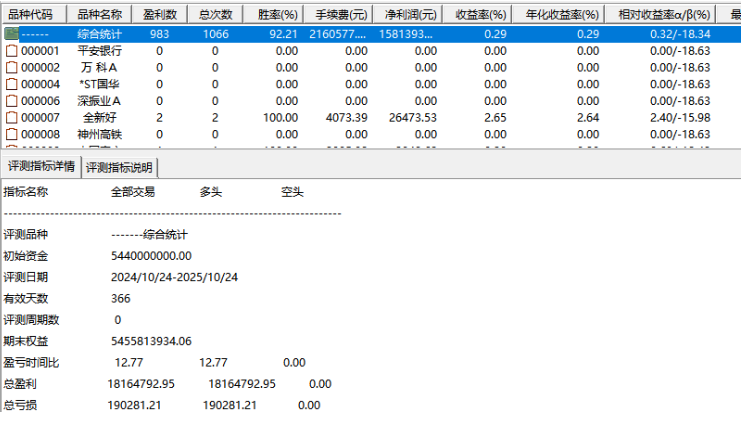The height and width of the screenshot is (428, 742).
Task: Click stock code 000008
Action: click(40, 134)
